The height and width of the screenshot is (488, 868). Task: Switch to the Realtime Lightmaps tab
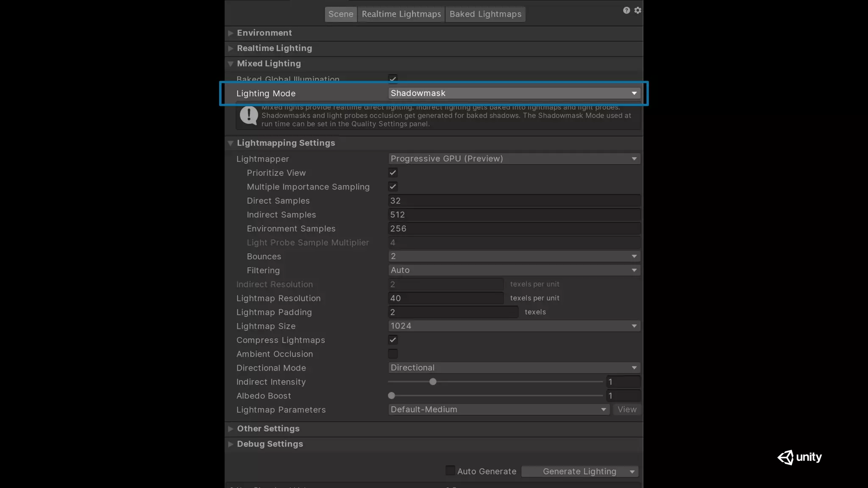401,14
